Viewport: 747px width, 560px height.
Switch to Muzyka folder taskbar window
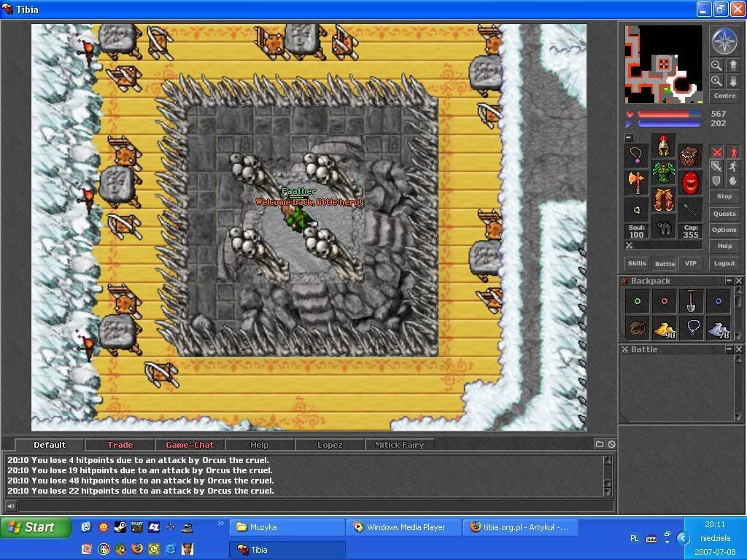(x=287, y=527)
